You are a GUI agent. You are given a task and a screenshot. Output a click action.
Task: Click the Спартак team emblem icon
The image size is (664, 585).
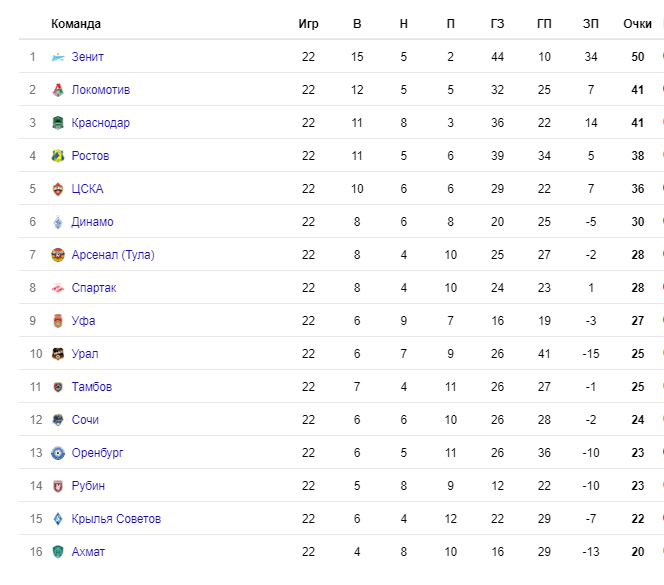[x=58, y=288]
